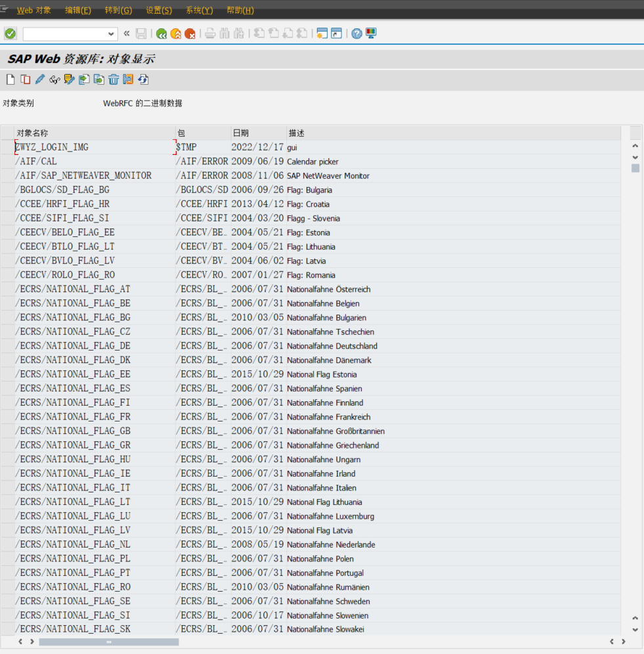Click the Last Page icon
The height and width of the screenshot is (654, 644).
pyautogui.click(x=302, y=33)
